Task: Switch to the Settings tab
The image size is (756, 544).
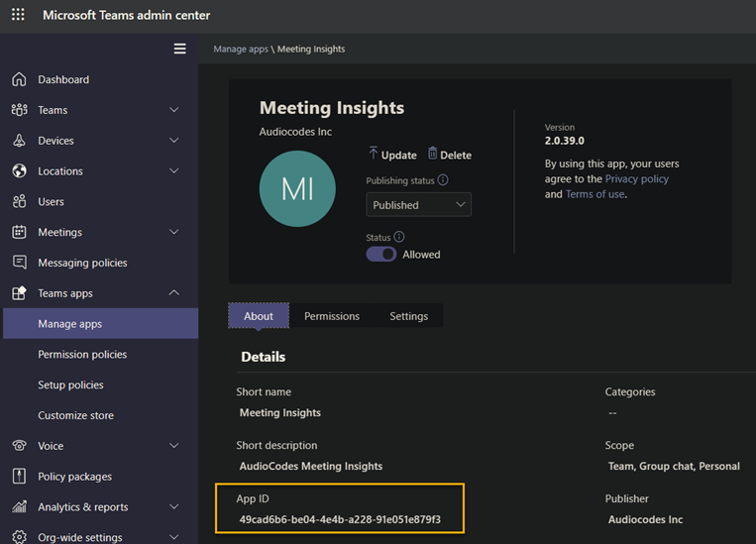Action: coord(408,316)
